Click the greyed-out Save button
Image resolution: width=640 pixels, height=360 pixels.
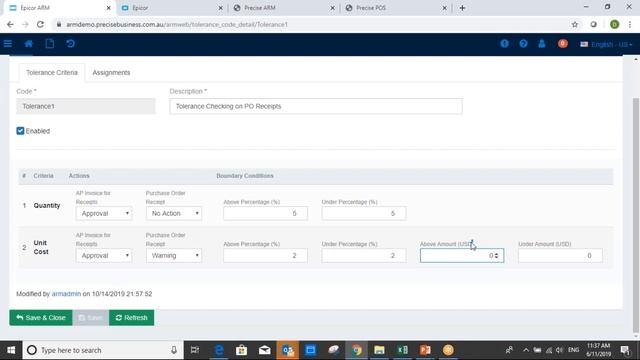pos(91,318)
